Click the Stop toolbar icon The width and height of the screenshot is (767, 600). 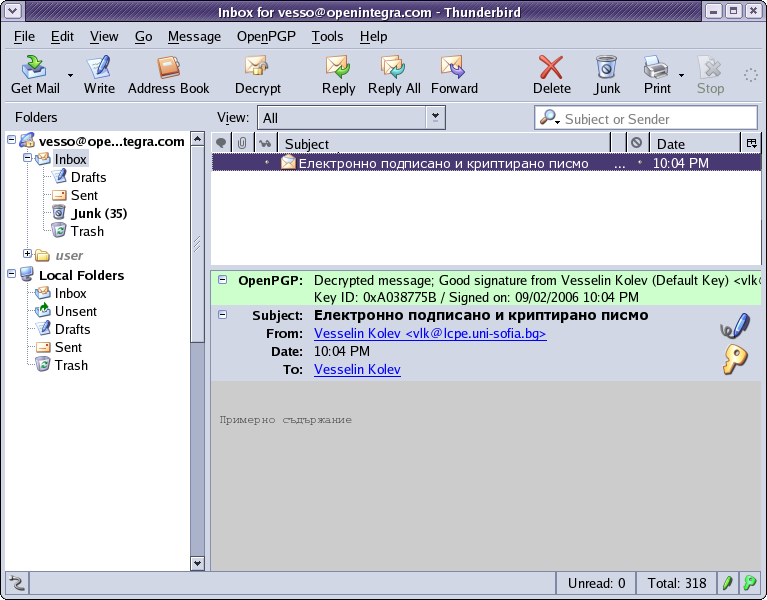(710, 75)
